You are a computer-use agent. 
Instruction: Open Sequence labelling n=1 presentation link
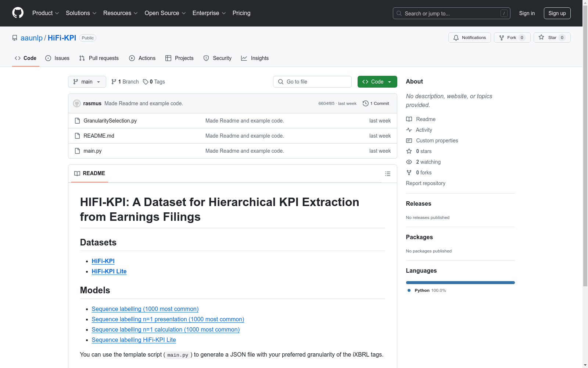tap(168, 319)
